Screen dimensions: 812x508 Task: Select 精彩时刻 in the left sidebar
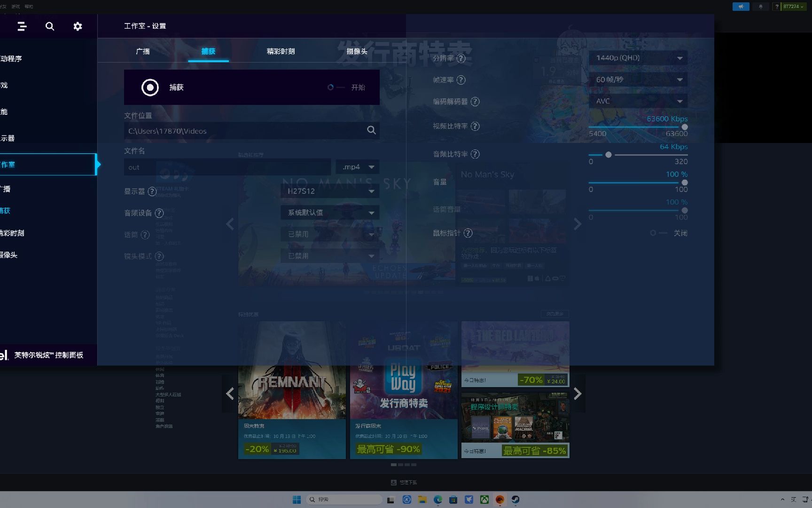coord(12,233)
